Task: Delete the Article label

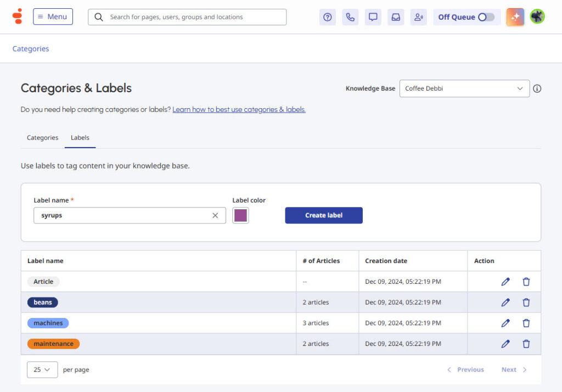Action: pyautogui.click(x=526, y=282)
